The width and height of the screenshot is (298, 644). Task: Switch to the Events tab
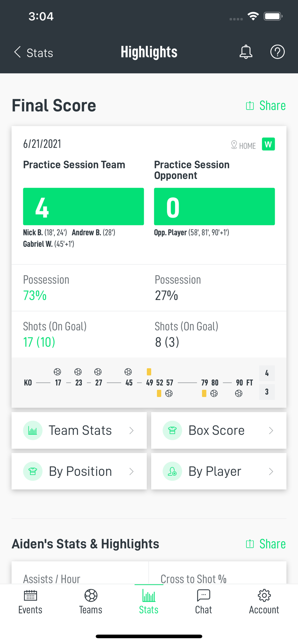tap(30, 602)
